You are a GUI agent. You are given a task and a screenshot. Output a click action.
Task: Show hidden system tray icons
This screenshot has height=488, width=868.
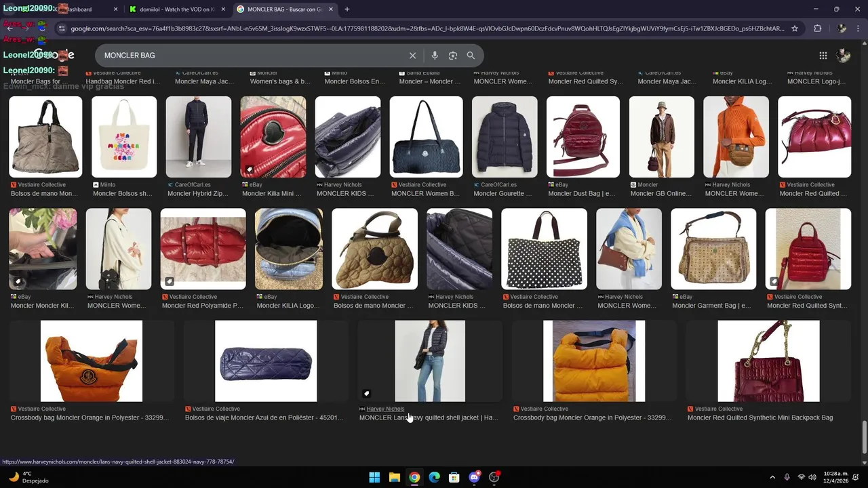772,477
